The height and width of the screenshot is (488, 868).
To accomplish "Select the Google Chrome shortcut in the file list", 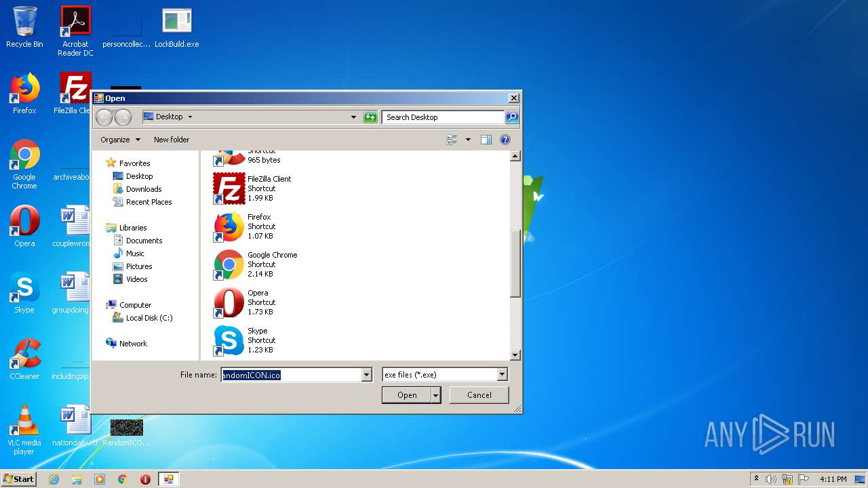I will (256, 264).
